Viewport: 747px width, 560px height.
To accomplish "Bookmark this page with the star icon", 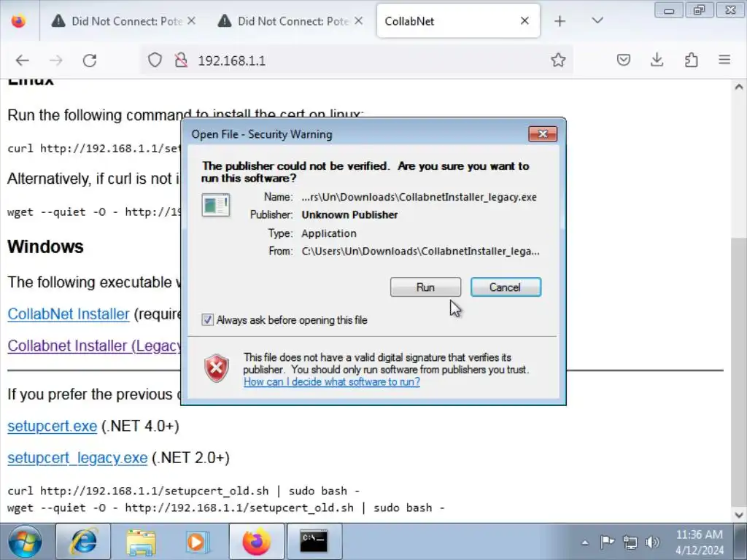I will 558,60.
